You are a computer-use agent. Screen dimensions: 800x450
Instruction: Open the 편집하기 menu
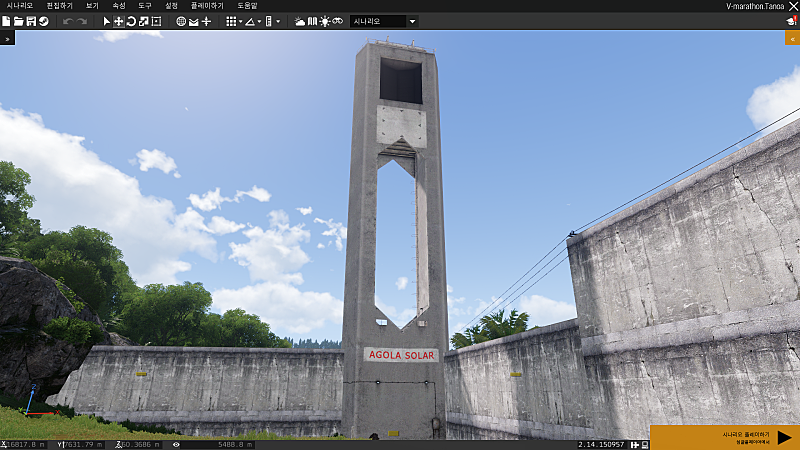click(x=60, y=6)
